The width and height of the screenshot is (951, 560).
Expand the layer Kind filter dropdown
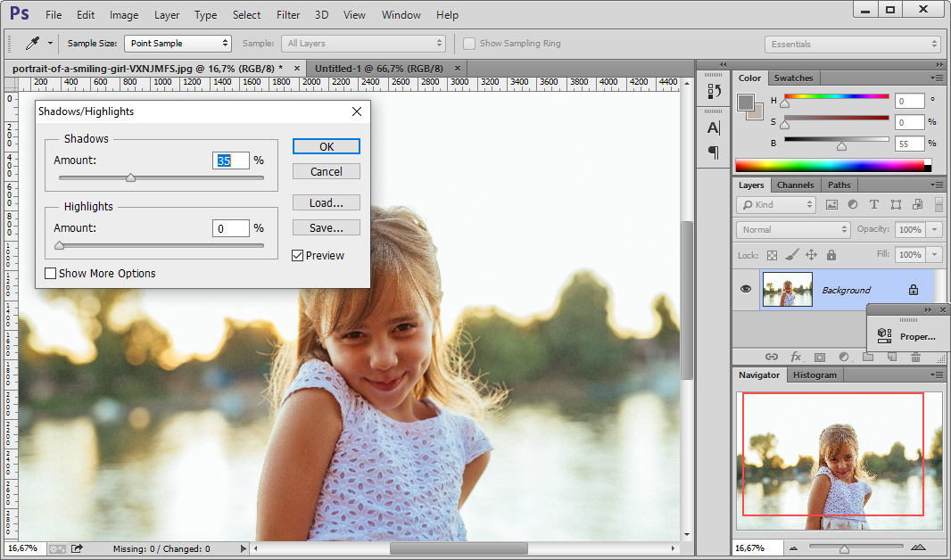coord(776,205)
